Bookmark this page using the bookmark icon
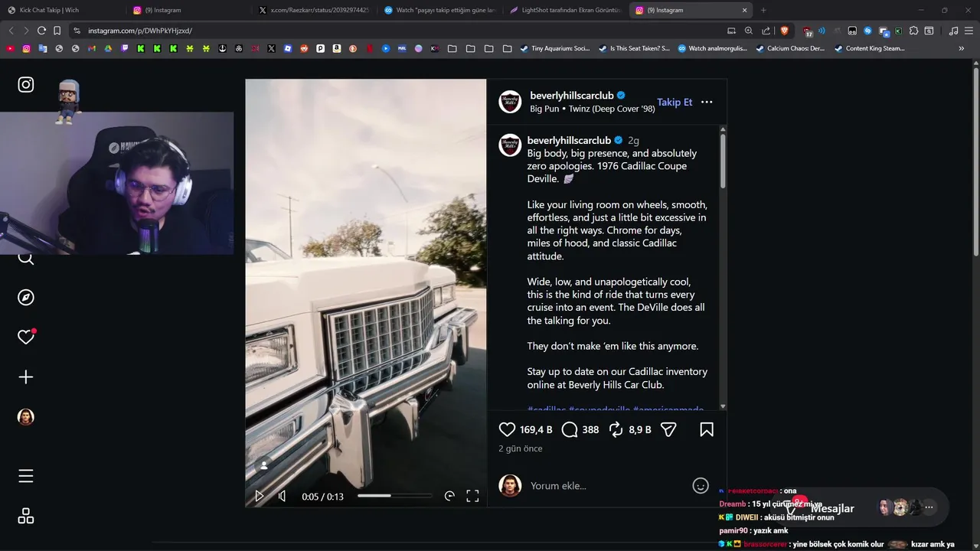 pyautogui.click(x=57, y=31)
